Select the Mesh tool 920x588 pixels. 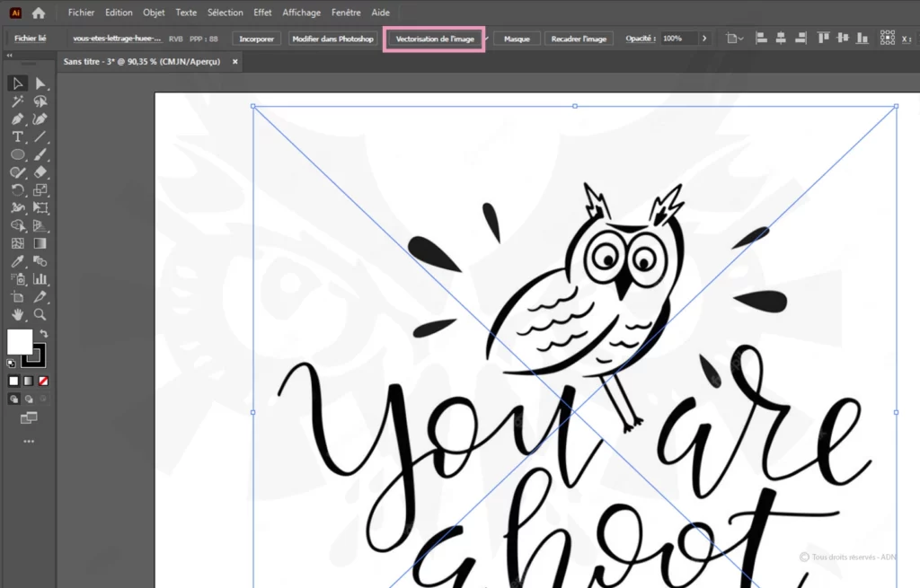18,243
